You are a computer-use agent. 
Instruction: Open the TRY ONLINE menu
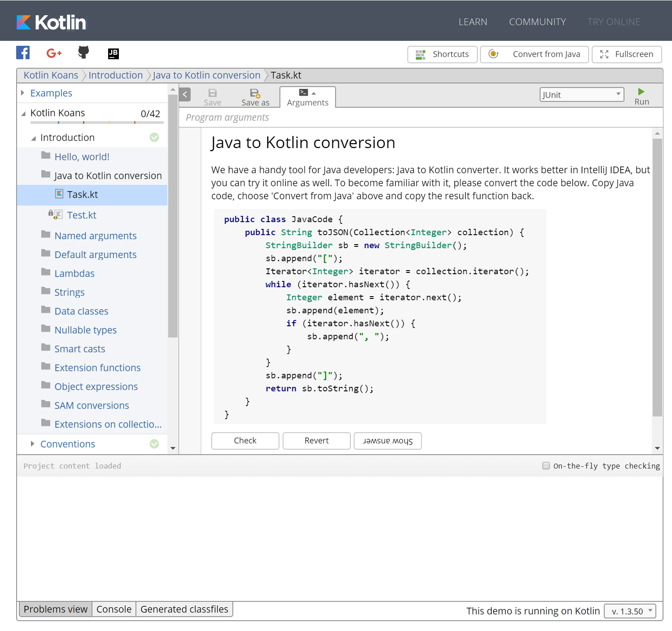614,22
